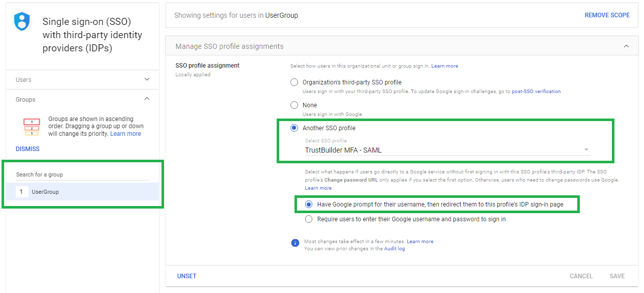Click the blue info icon
The width and height of the screenshot is (644, 293).
coord(294,243)
